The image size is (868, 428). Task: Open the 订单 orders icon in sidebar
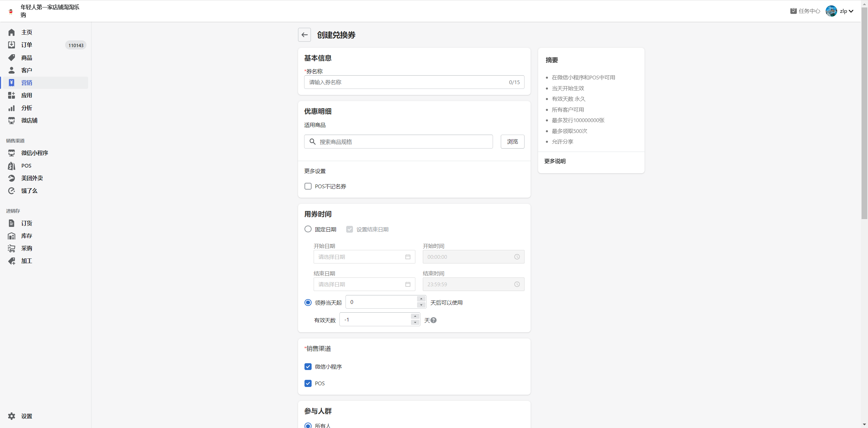12,45
